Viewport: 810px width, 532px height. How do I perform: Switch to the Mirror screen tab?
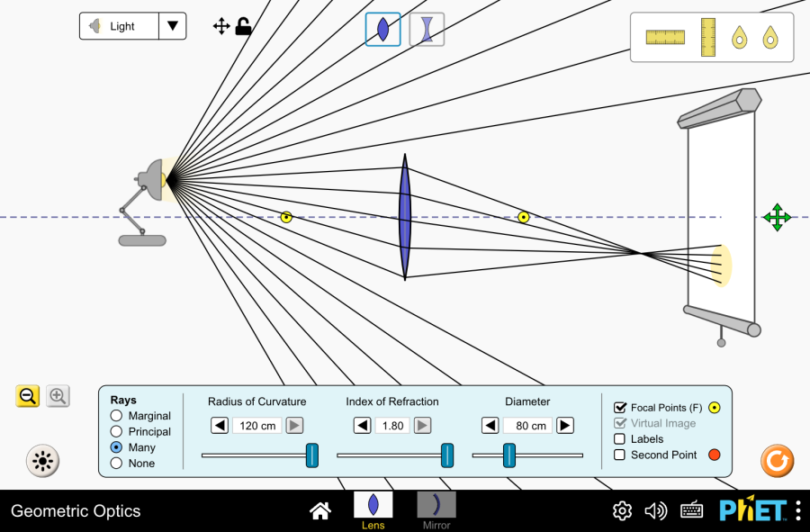[x=436, y=510]
